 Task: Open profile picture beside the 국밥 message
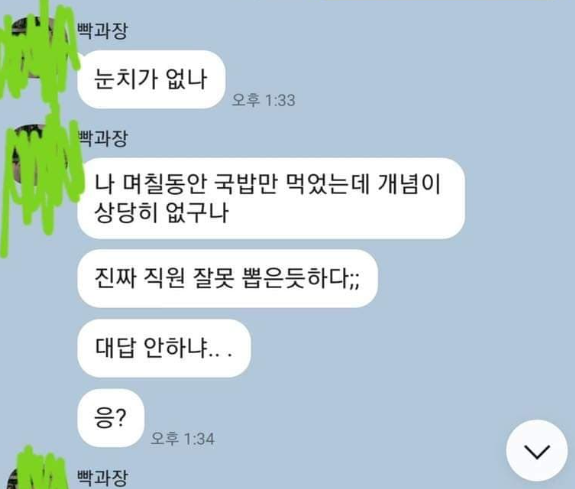[x=40, y=154]
